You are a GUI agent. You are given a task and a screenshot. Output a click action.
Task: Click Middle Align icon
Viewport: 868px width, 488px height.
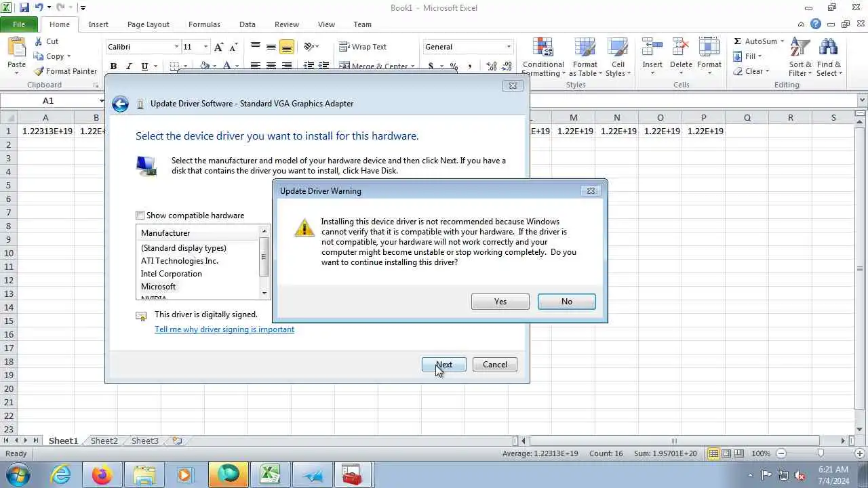coord(271,47)
